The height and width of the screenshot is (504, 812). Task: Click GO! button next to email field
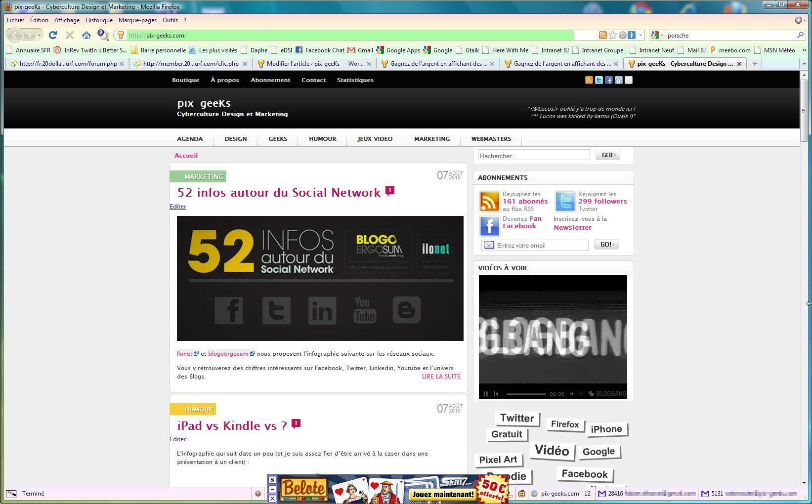(x=606, y=245)
